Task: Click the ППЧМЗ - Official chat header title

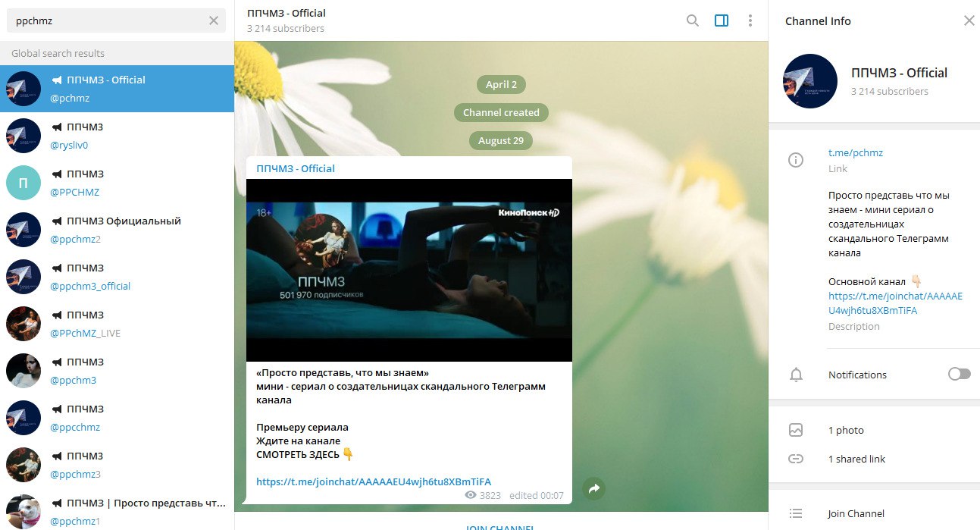Action: (286, 13)
